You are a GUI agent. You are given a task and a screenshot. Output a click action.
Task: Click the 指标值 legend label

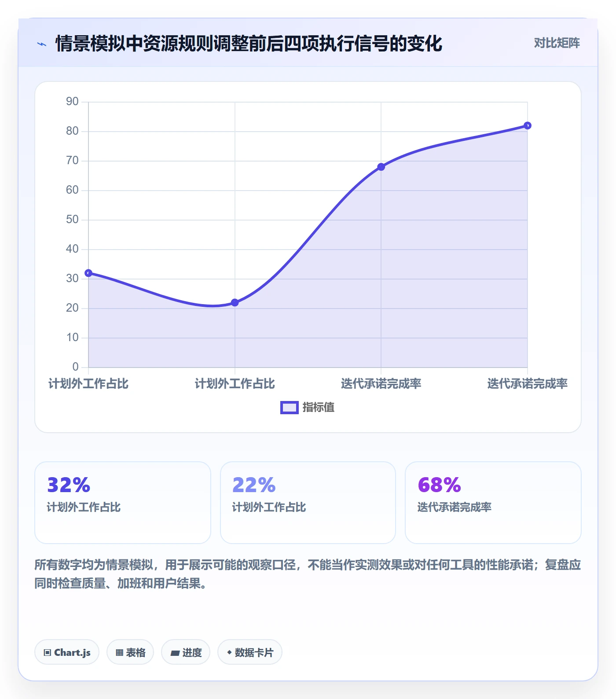[319, 408]
